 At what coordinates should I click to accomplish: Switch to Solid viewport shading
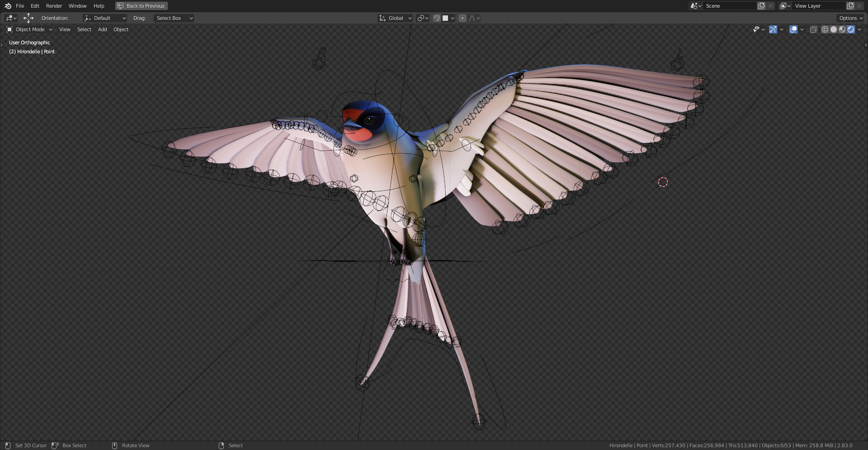click(x=834, y=29)
